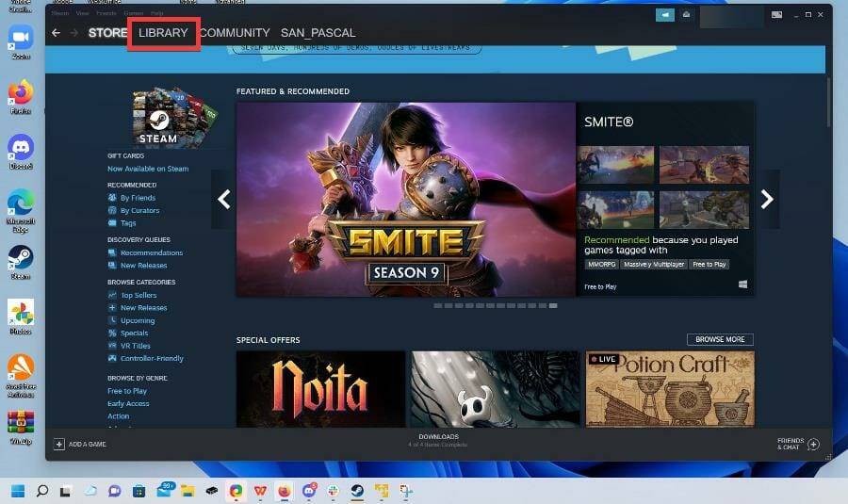The image size is (848, 504).
Task: Open the LIBRARY tab
Action: [163, 33]
